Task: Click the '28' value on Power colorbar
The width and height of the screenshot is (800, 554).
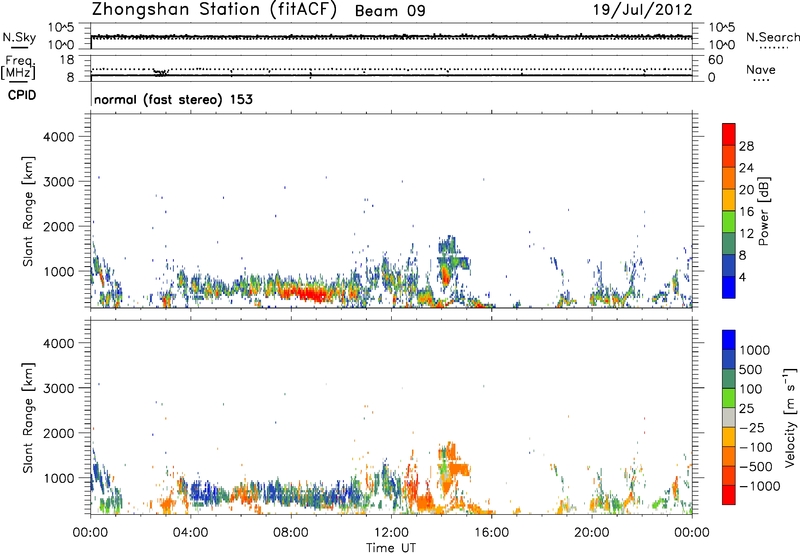Action: (x=746, y=146)
